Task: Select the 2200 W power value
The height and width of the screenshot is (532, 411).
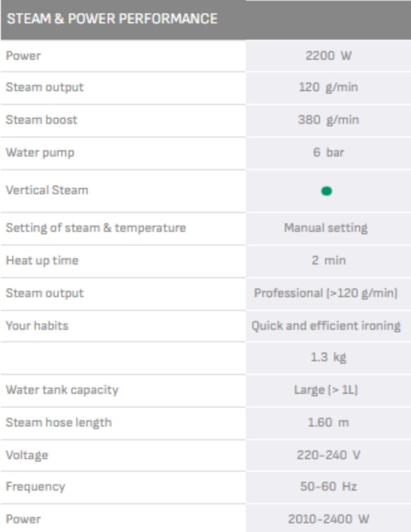Action: point(328,56)
